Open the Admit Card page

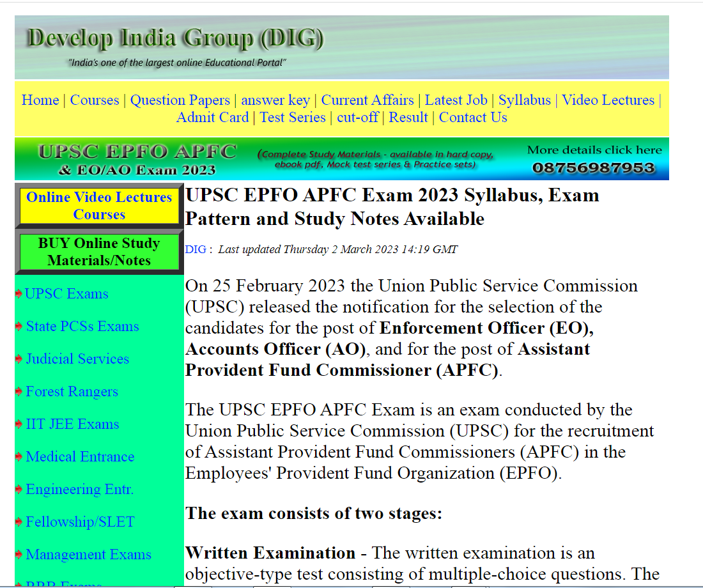213,118
